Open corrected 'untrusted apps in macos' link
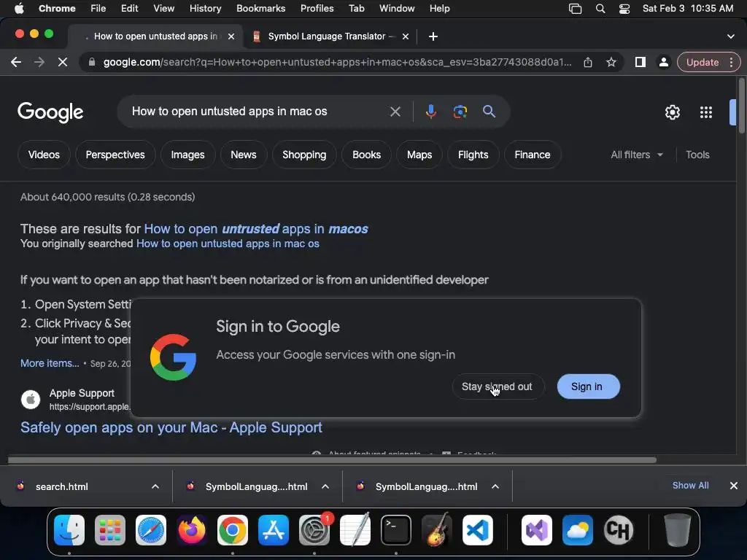 (256, 229)
